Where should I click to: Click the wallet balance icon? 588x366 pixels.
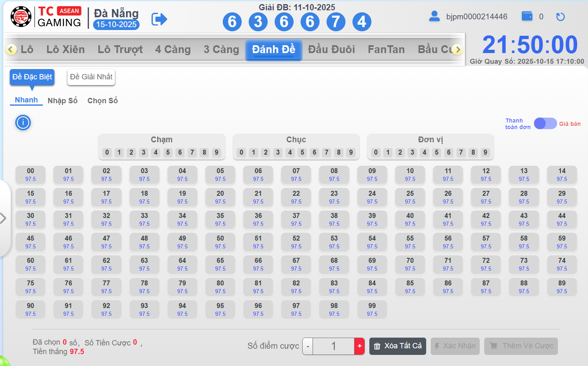pos(527,16)
